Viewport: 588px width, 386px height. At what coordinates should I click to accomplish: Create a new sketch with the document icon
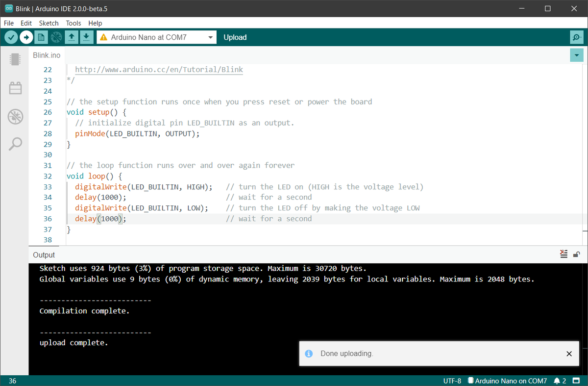pos(41,37)
